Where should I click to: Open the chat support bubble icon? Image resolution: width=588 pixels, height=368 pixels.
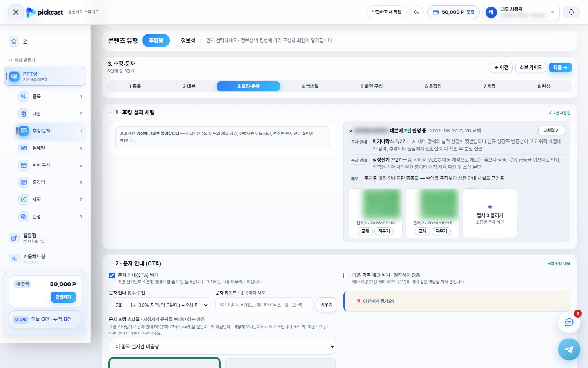tap(569, 322)
